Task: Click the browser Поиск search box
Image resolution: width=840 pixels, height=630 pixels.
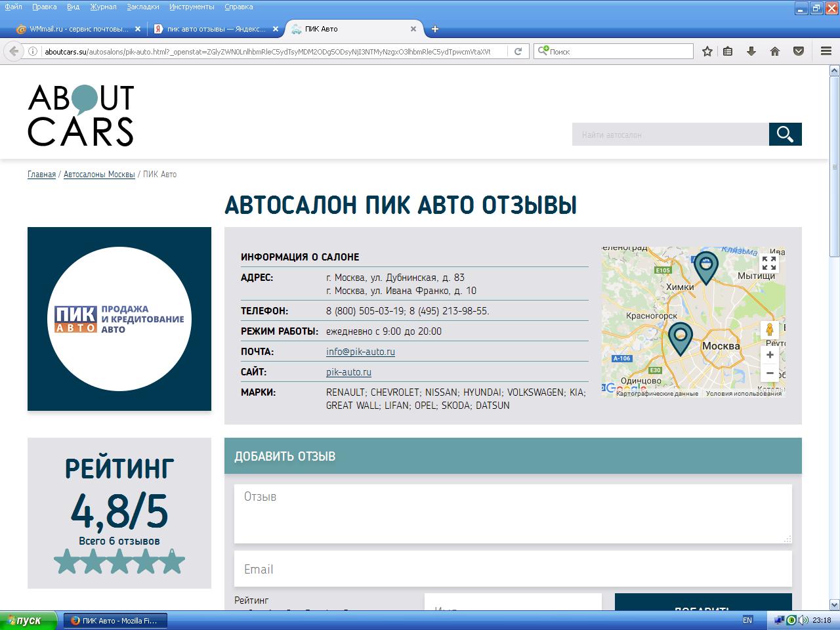Action: [x=614, y=51]
